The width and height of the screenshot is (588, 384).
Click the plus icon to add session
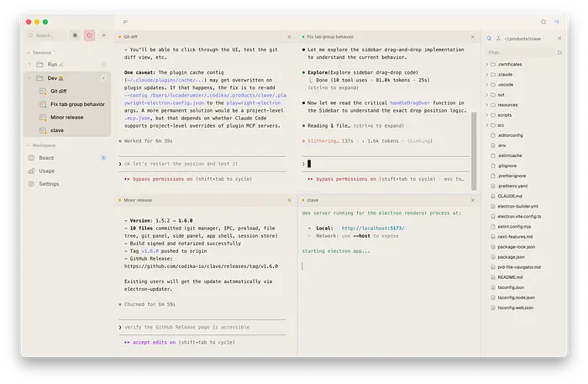pos(104,35)
